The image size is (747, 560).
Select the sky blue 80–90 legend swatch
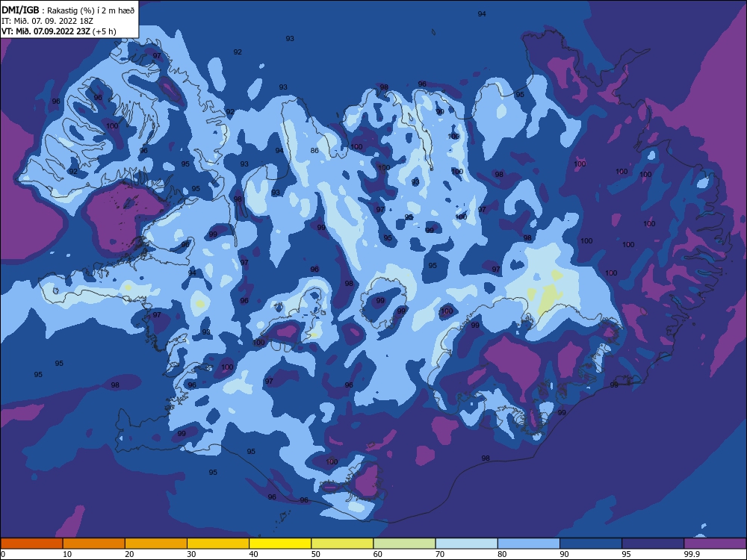coord(529,544)
